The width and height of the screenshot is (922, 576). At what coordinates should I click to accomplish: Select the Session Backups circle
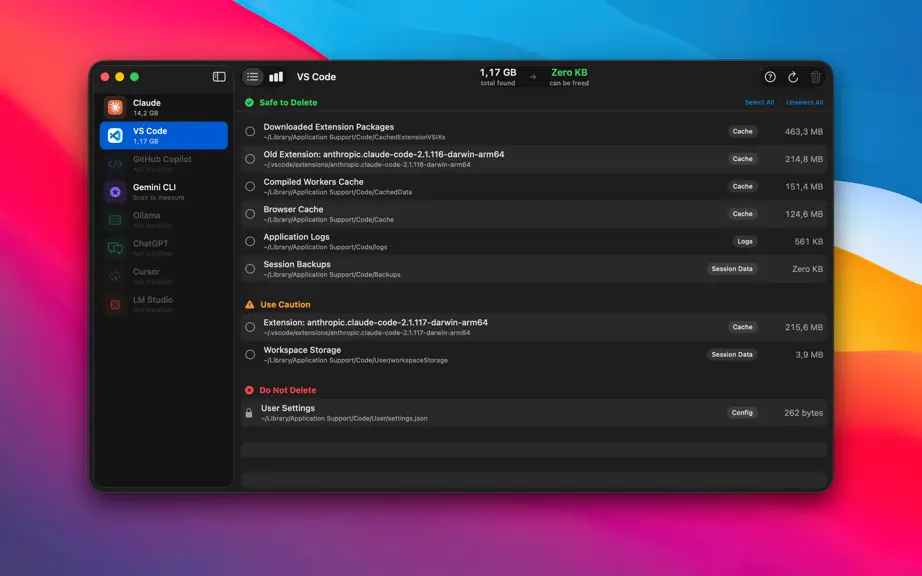[x=250, y=269]
